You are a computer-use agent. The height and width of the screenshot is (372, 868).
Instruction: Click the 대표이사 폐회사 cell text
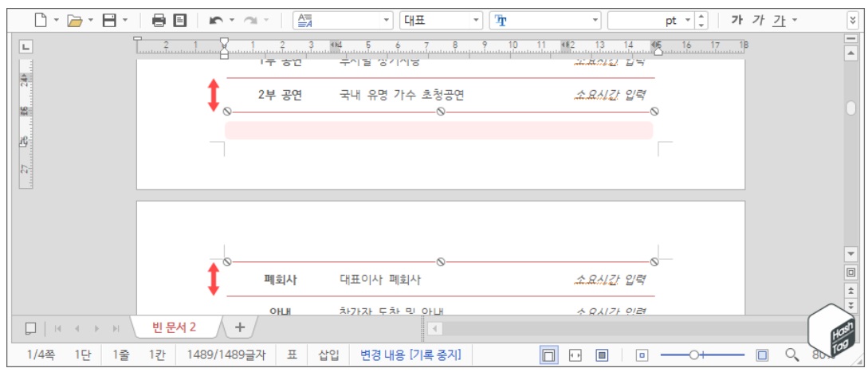point(379,280)
